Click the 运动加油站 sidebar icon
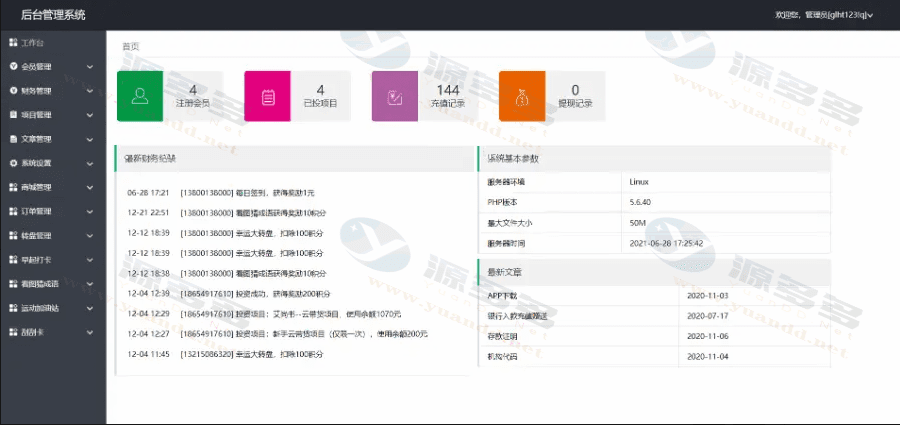The height and width of the screenshot is (425, 900). pos(13,308)
